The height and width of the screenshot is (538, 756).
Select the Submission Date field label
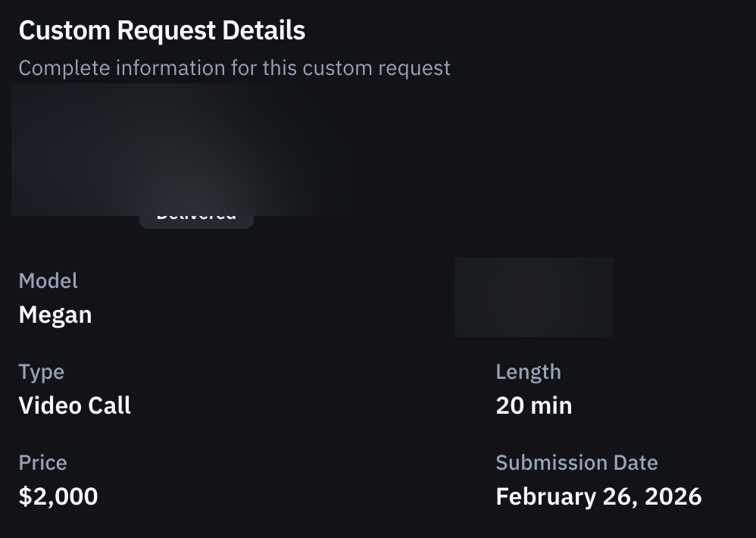576,462
